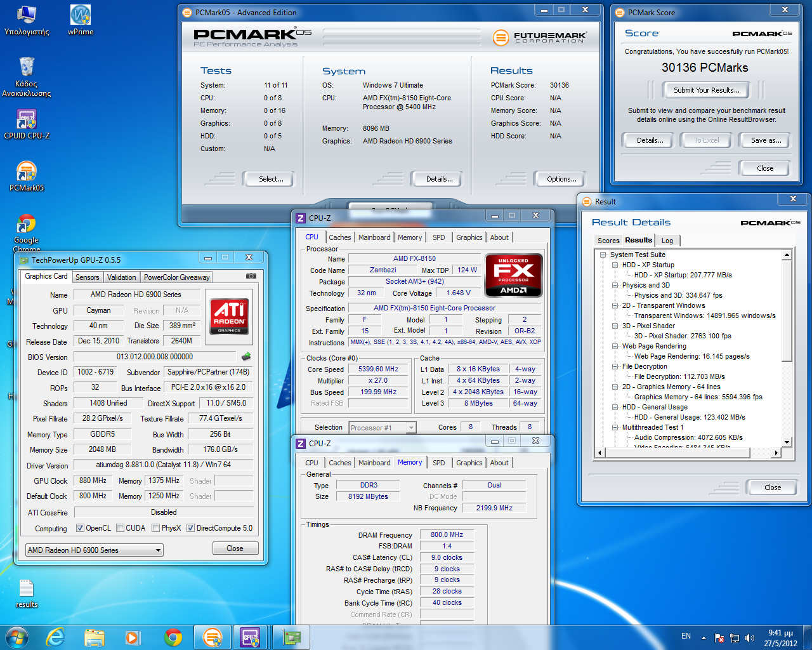Open the Log tab in Result window

tap(667, 241)
